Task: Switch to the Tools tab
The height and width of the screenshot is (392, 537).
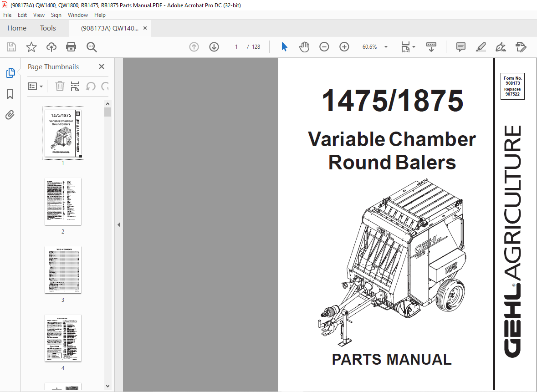Action: point(48,28)
